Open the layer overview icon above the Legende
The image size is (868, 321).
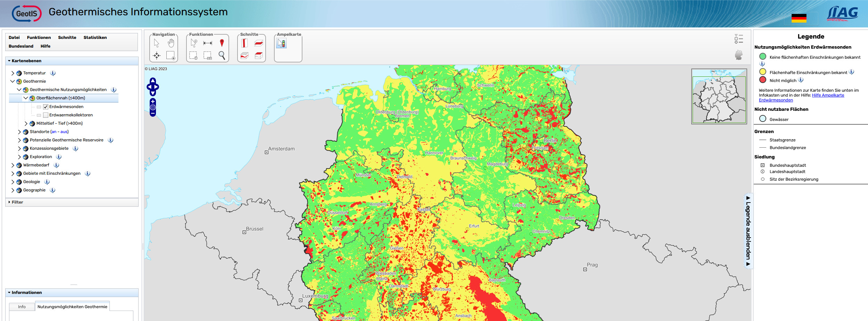pos(739,39)
